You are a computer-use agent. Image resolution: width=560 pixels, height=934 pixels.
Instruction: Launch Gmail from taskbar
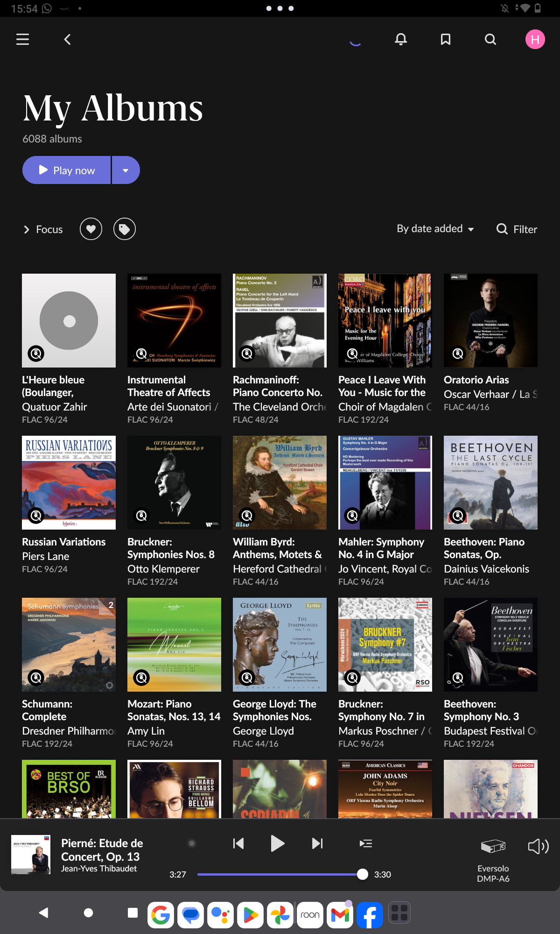340,914
